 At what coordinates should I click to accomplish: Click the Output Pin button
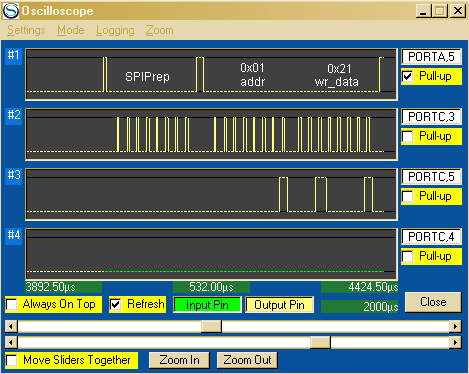click(x=279, y=305)
